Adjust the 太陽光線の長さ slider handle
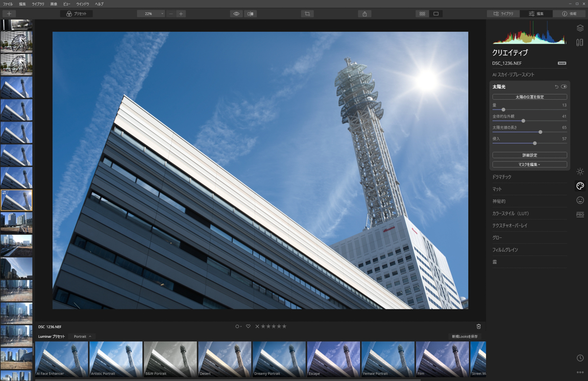Screen dimensions: 588x381 540,132
